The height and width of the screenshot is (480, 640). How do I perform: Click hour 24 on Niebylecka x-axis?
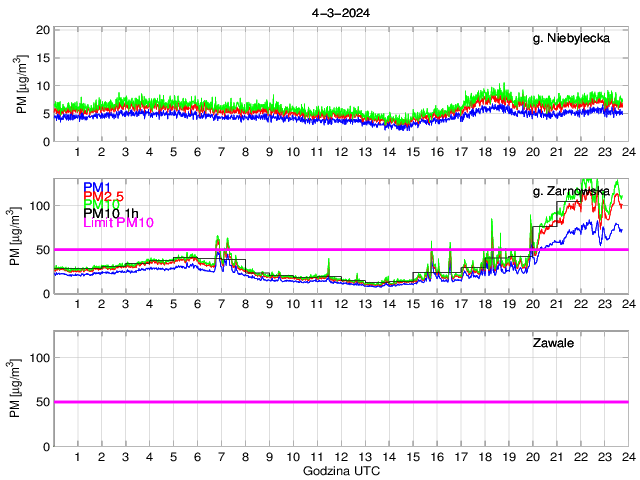pos(629,152)
